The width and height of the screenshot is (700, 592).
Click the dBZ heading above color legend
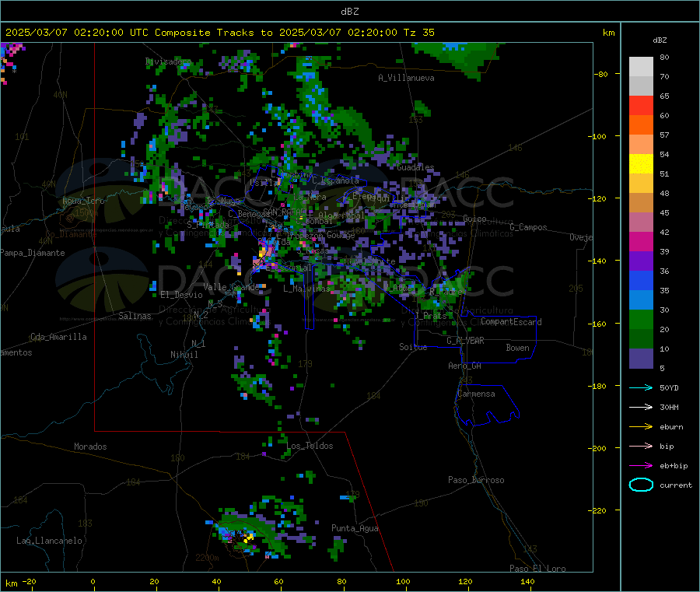tap(660, 40)
